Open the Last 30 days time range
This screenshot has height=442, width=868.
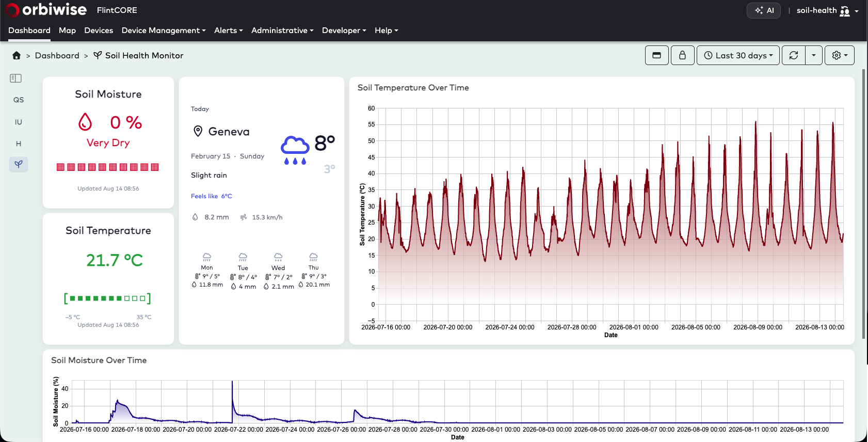pyautogui.click(x=738, y=55)
